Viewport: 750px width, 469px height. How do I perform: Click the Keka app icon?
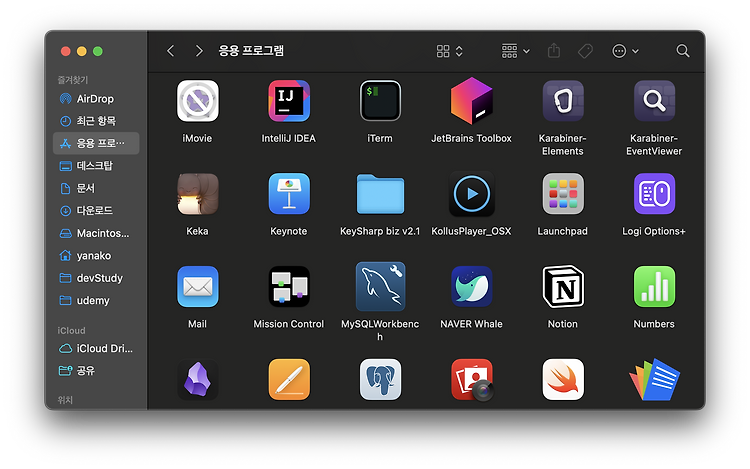[x=198, y=194]
